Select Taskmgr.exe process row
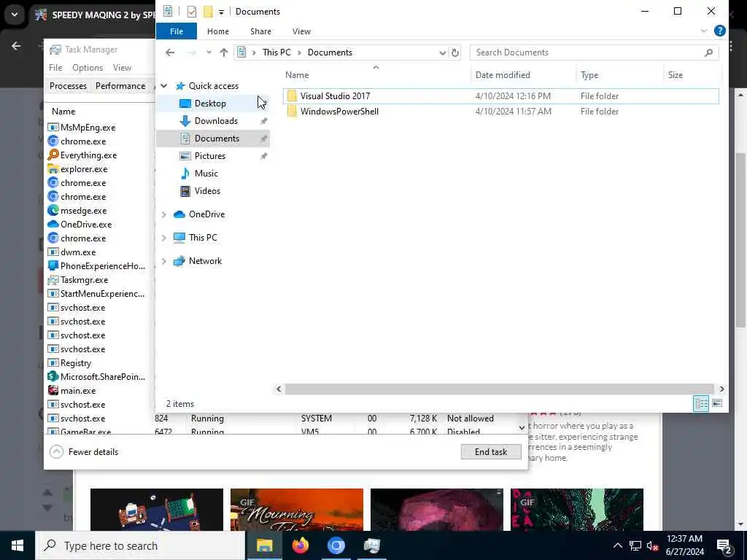This screenshot has height=560, width=747. pyautogui.click(x=85, y=280)
